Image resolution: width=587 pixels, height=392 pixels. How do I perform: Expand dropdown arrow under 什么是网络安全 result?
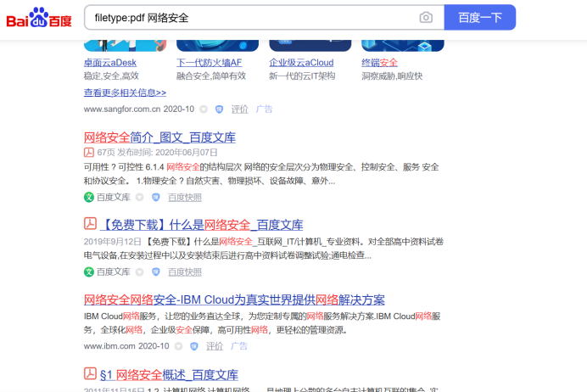pyautogui.click(x=140, y=272)
